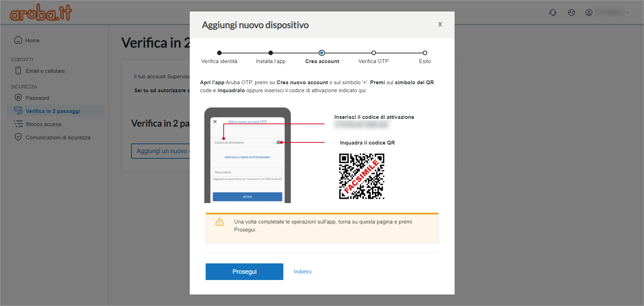Click the warning triangle icon in the notice
The height and width of the screenshot is (306, 644).
pos(220,222)
